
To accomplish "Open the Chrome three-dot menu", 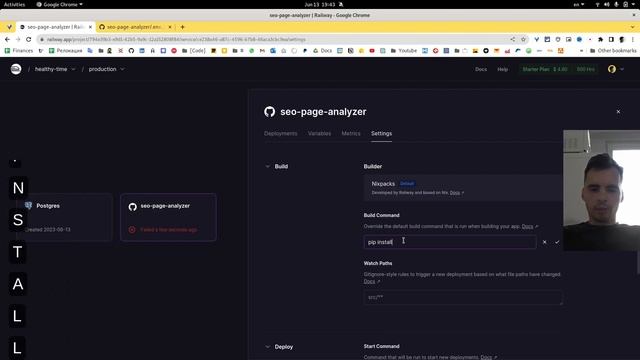I will click(633, 40).
